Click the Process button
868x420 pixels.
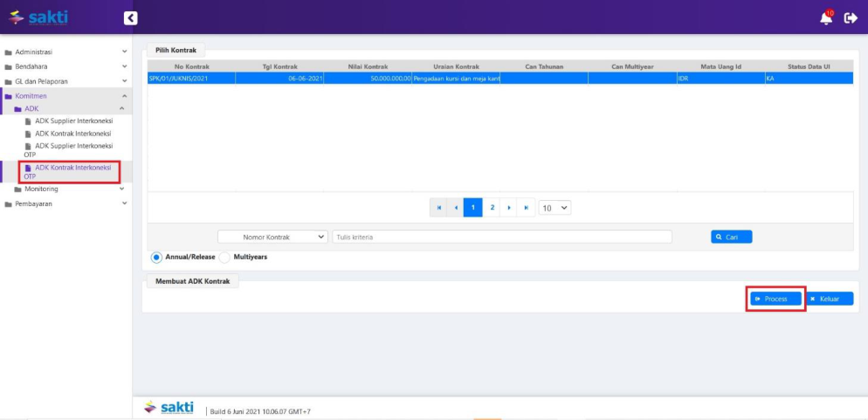point(775,299)
